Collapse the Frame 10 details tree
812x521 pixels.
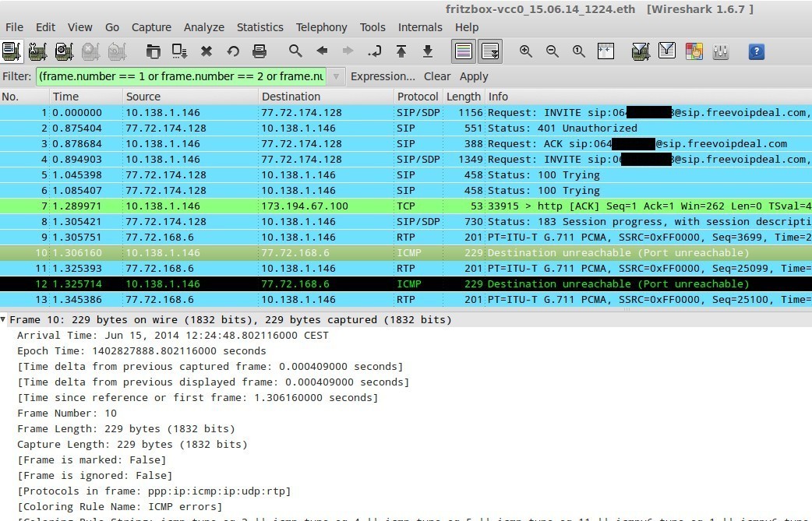click(x=4, y=319)
